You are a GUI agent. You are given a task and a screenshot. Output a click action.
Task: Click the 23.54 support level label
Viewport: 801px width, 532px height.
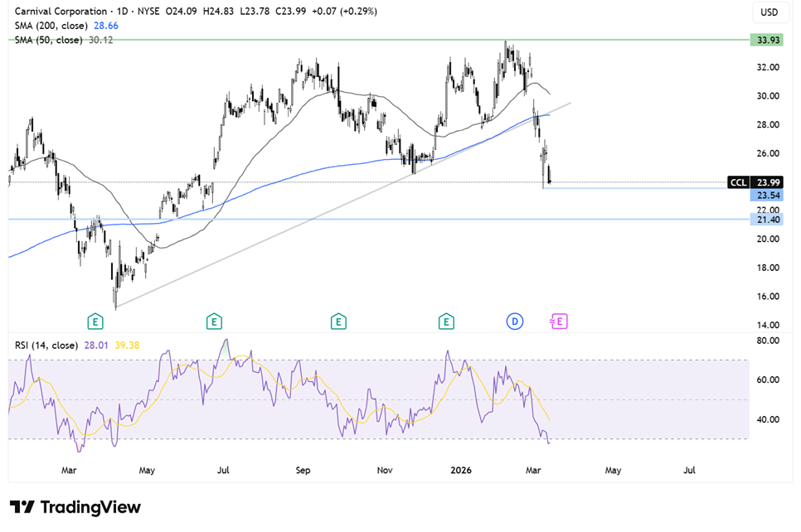click(x=767, y=195)
